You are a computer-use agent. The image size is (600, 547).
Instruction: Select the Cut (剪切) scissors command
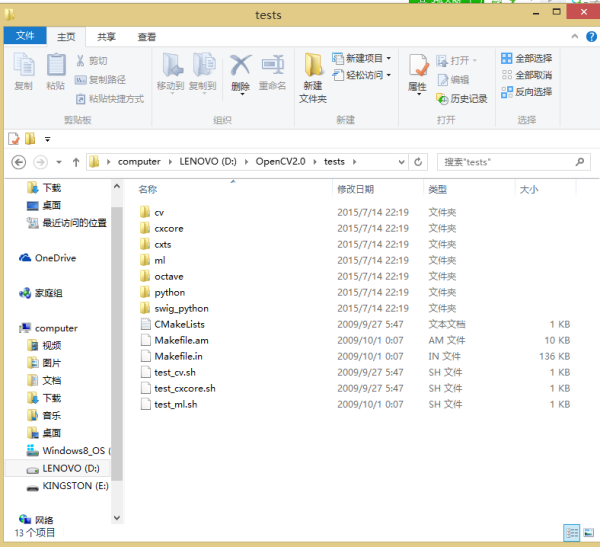point(91,61)
